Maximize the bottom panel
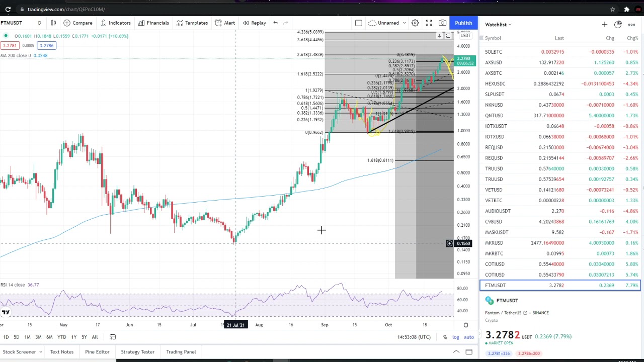The height and width of the screenshot is (362, 644). point(469,351)
